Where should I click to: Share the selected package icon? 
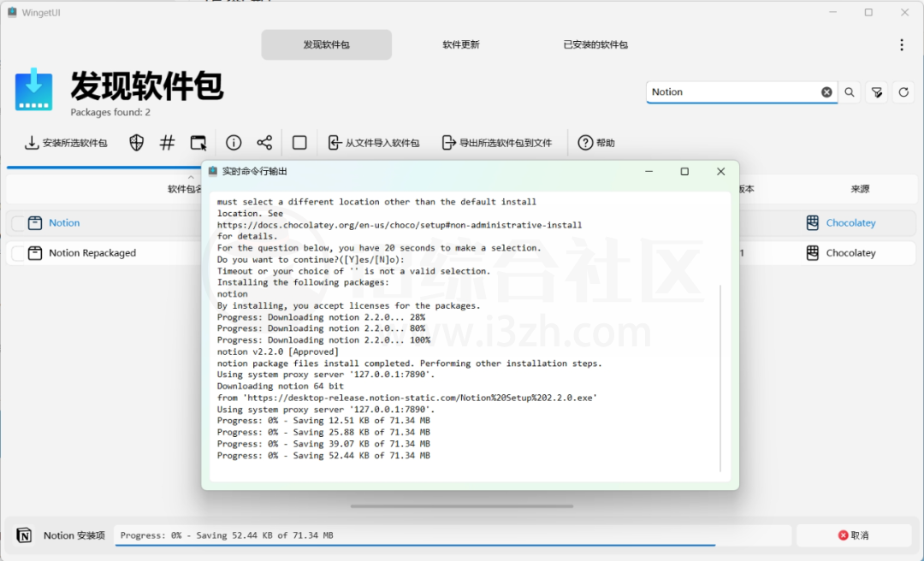[x=264, y=143]
